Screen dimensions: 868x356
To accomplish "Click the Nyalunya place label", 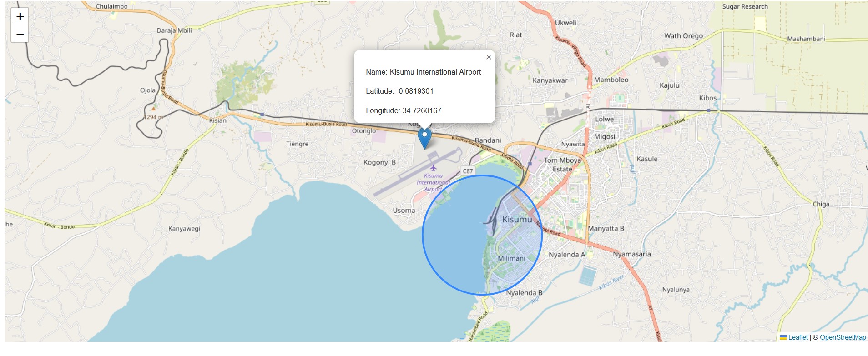I will coord(676,290).
